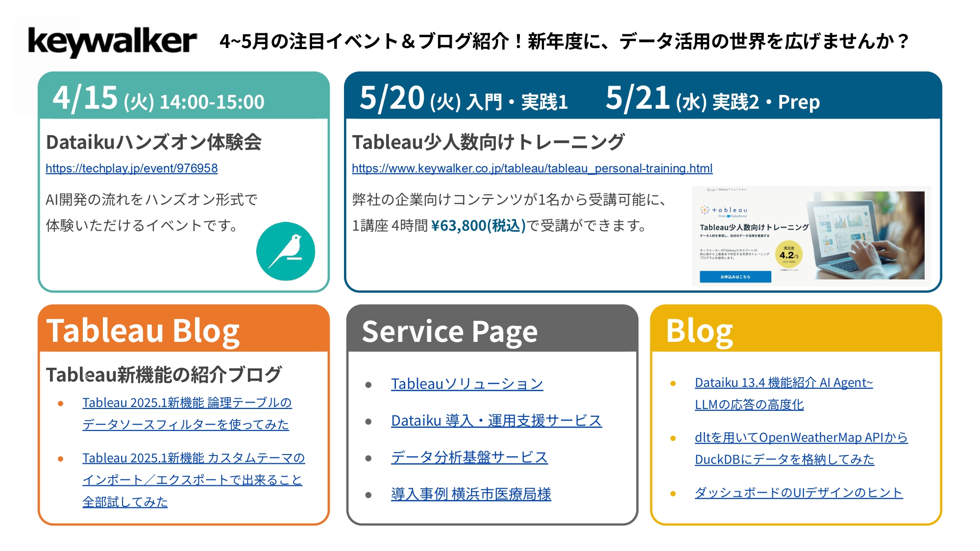Click the ¥63,800(税込) price text
This screenshot has width=980, height=551.
click(x=478, y=225)
